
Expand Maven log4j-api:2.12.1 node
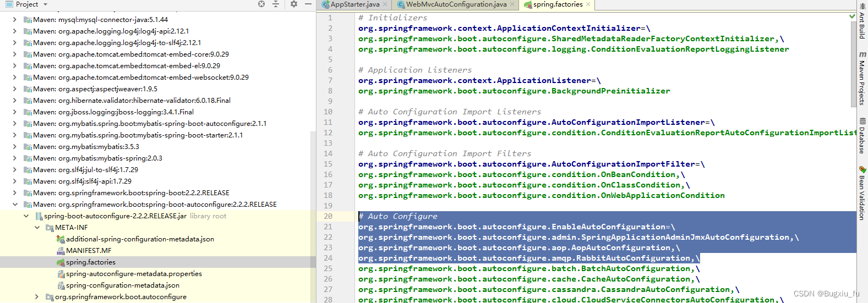[15, 31]
